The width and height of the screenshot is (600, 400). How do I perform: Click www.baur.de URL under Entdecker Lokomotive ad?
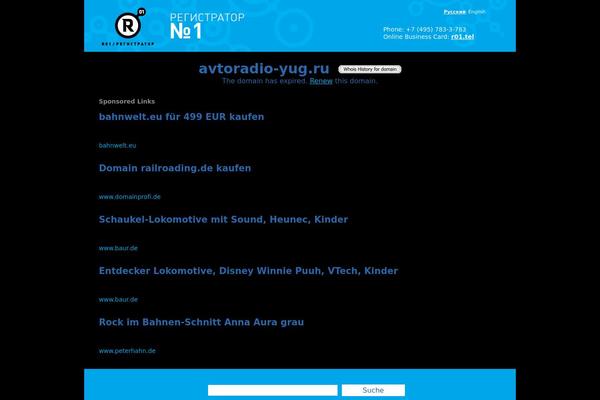118,299
